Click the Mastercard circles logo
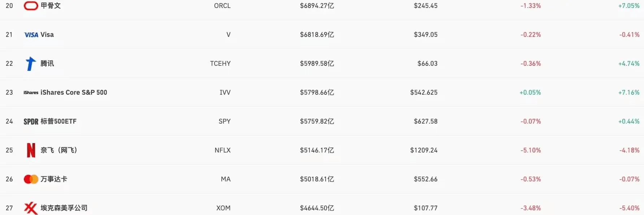Viewport: 644px width, 215px height. coord(31,179)
